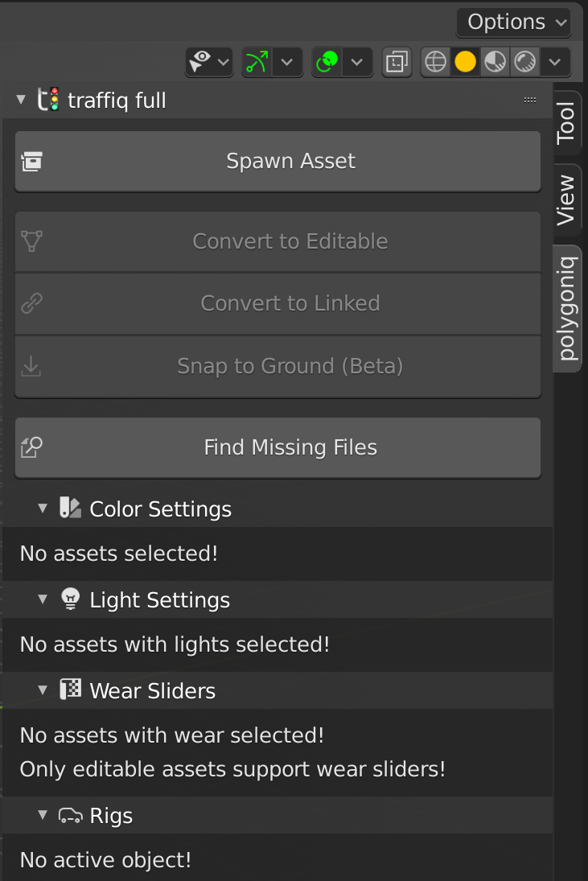588x881 pixels.
Task: Switch to wireframe shading
Action: pyautogui.click(x=435, y=62)
